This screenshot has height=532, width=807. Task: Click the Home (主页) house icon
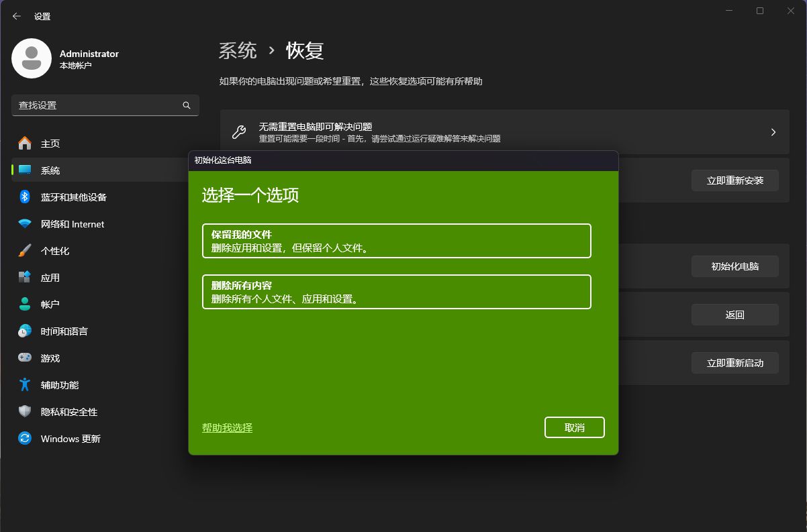tap(25, 144)
